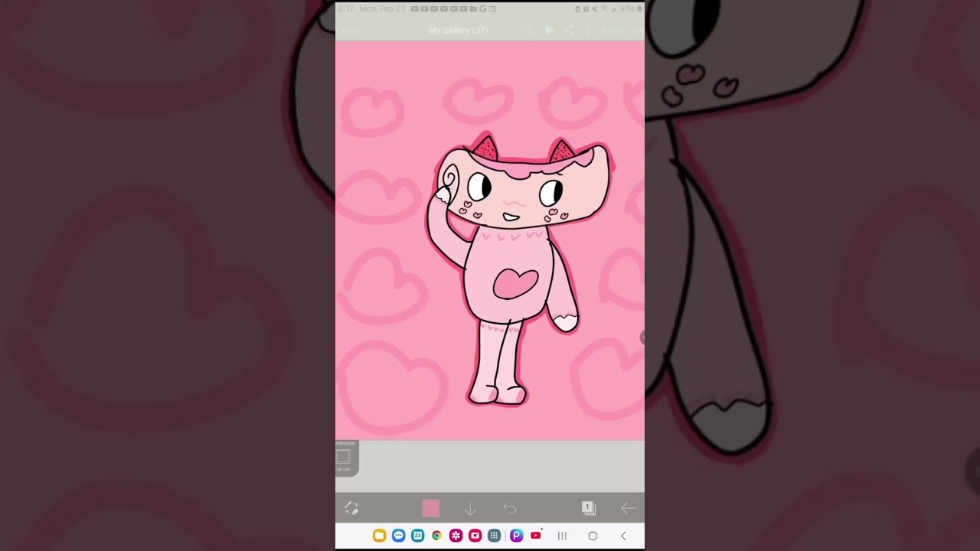The width and height of the screenshot is (980, 551).
Task: Go to home via navigation bar
Action: [x=593, y=536]
